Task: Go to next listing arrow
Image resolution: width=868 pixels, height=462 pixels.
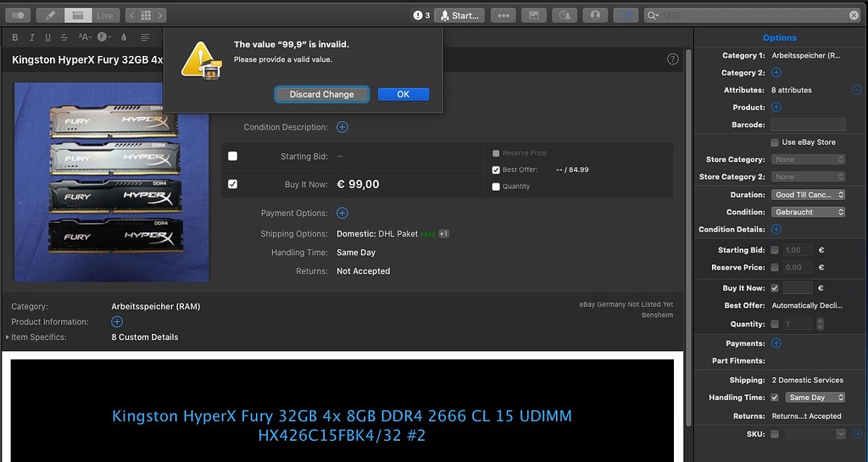Action: [160, 15]
